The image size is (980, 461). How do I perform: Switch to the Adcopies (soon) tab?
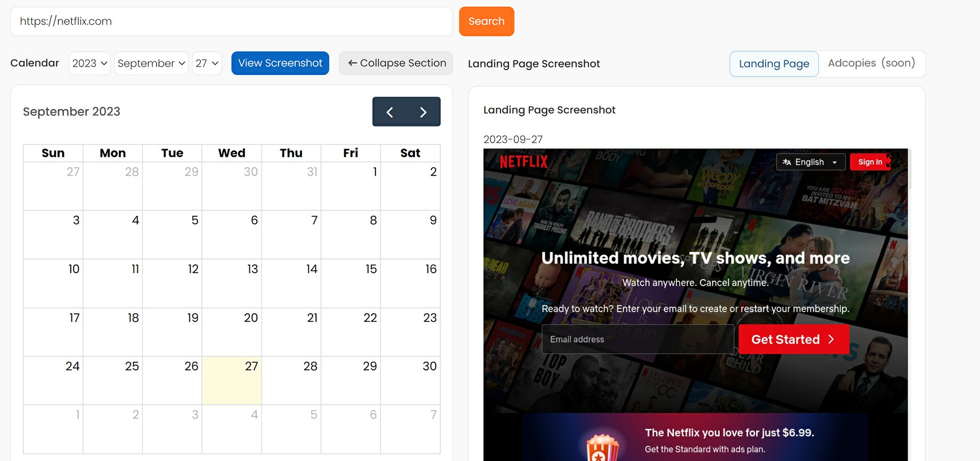coord(871,63)
